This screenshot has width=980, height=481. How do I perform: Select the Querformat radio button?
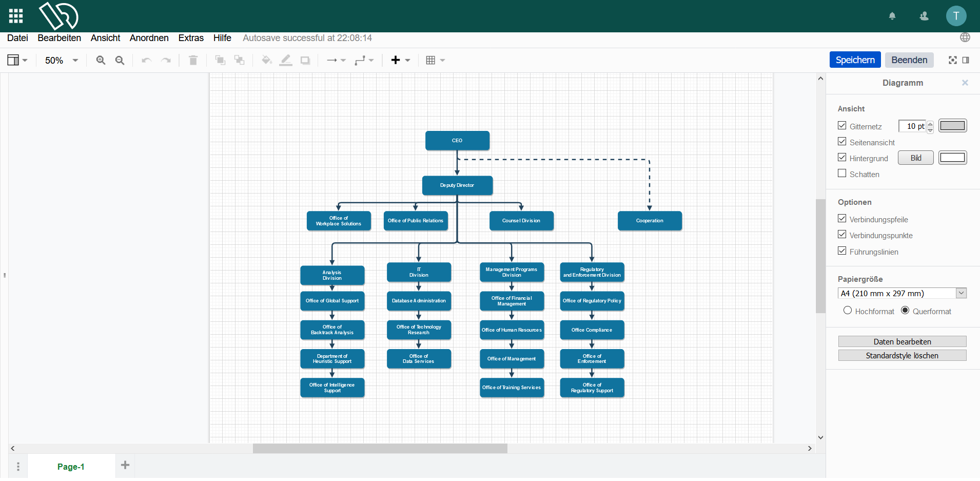click(905, 310)
